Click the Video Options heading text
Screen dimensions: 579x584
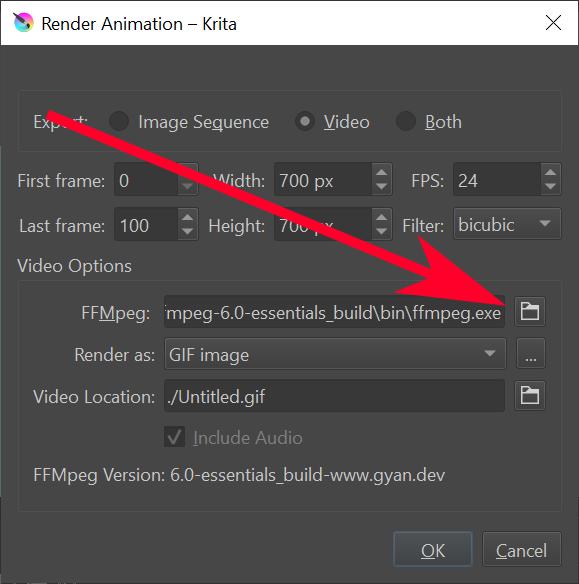coord(74,266)
